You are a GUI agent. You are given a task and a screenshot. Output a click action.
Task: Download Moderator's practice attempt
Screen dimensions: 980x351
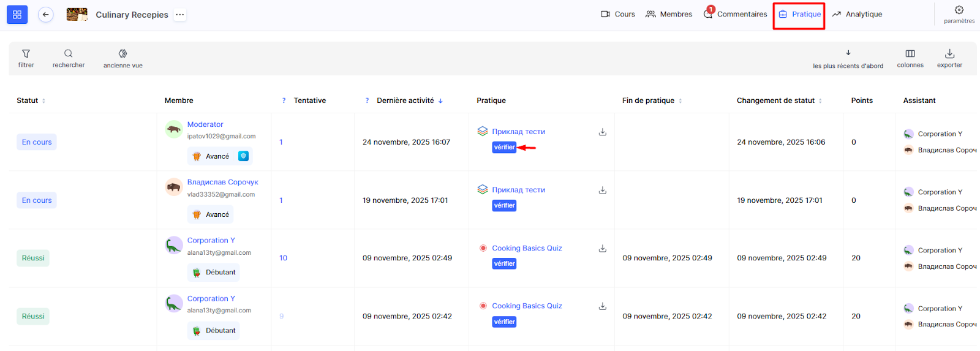603,132
